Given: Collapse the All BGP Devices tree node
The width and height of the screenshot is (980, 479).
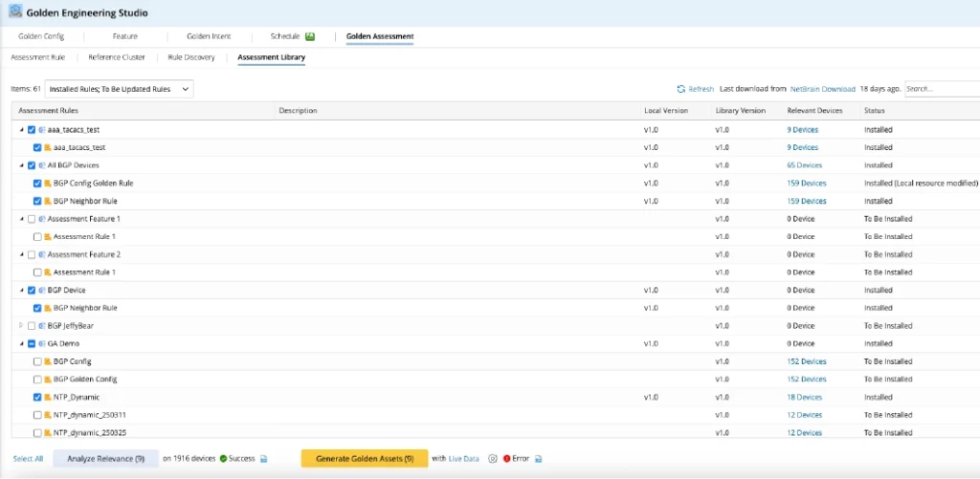Looking at the screenshot, I should (21, 165).
